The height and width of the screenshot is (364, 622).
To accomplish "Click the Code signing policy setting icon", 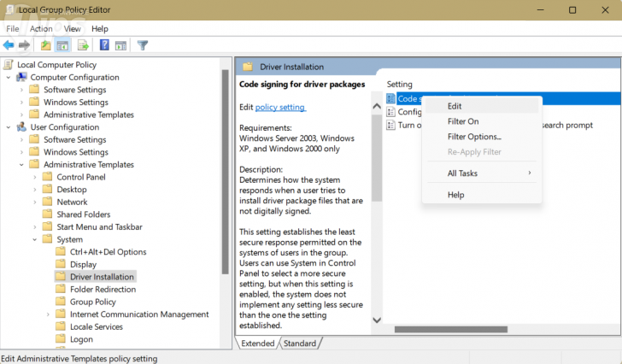I will click(390, 98).
